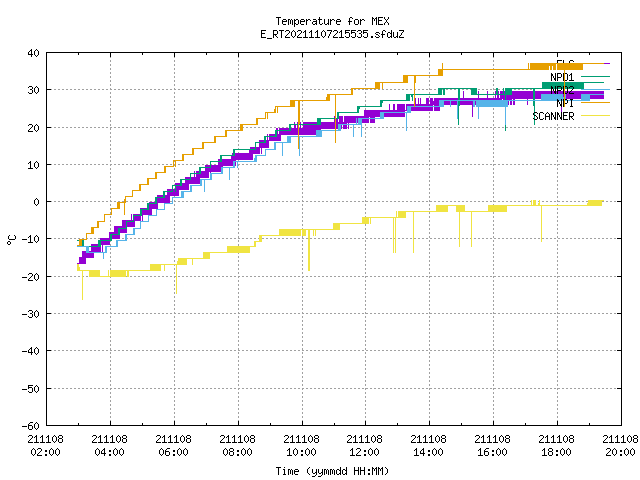Click y-axis tick value 10

pos(33,164)
